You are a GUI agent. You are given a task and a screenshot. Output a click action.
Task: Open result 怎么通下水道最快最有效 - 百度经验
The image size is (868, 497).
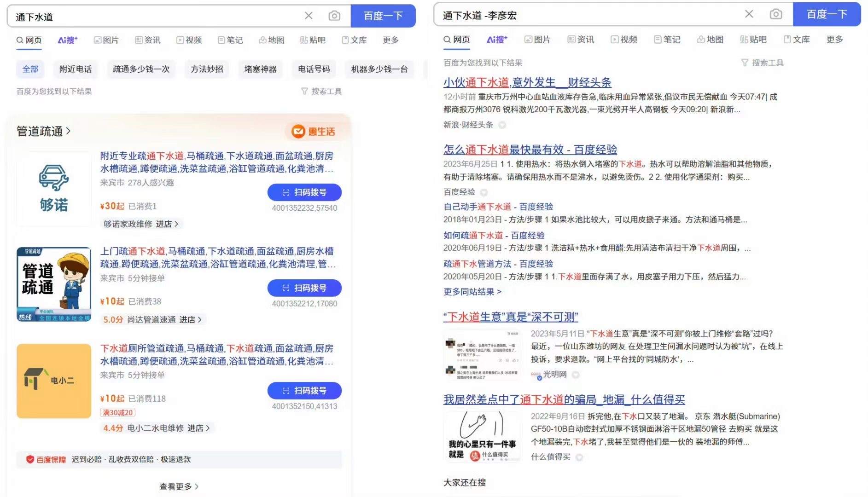click(x=530, y=150)
